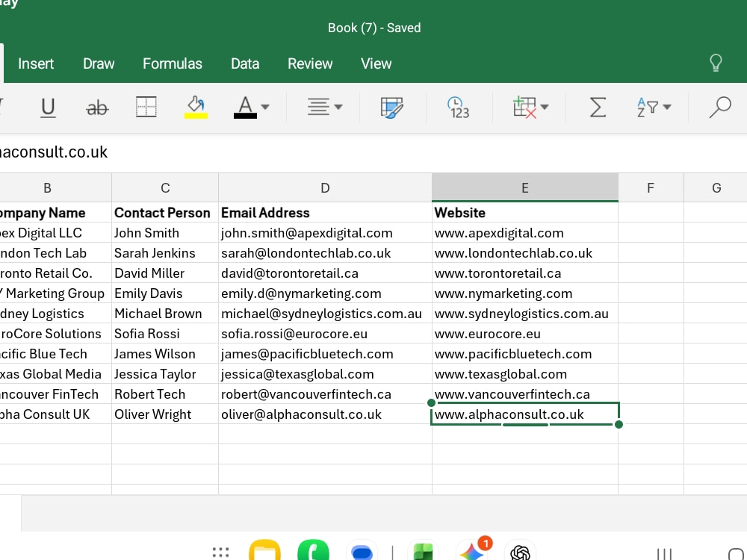747x560 pixels.
Task: Select column G header
Action: coord(716,187)
